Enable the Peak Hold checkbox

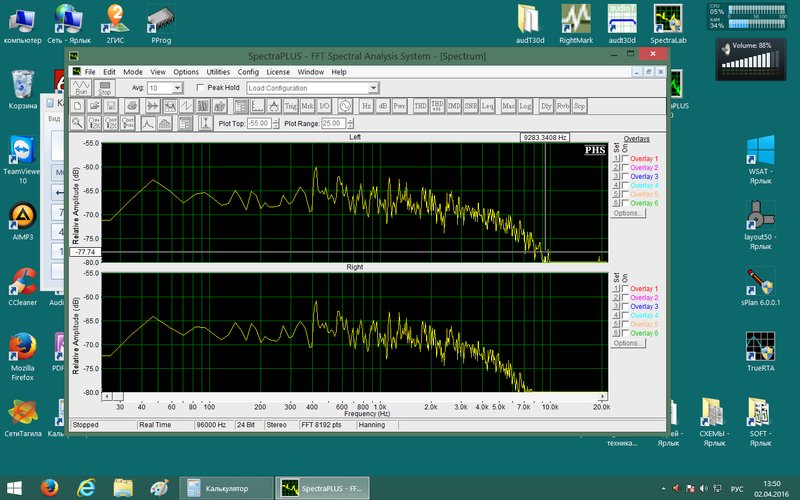[200, 88]
